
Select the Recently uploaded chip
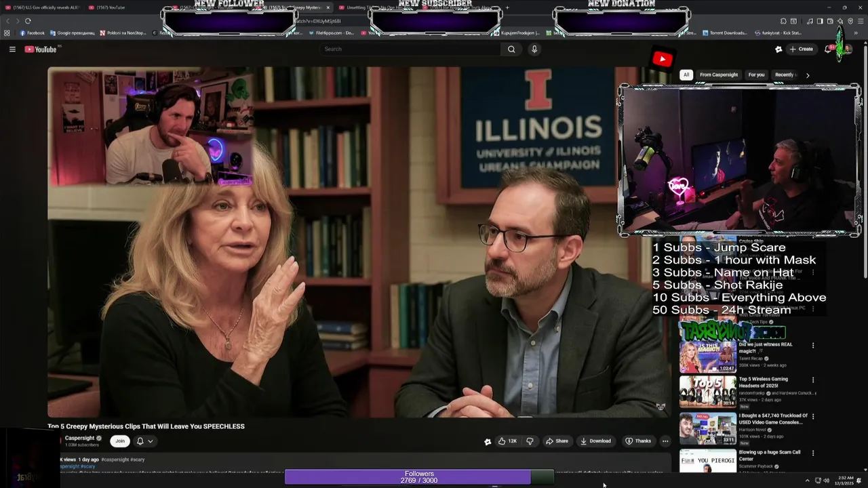[x=785, y=75]
